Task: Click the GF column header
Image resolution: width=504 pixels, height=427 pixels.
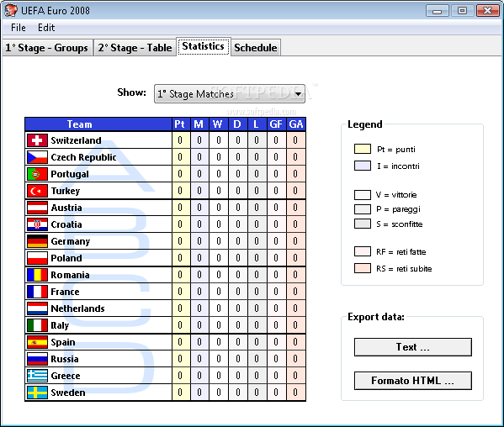Action: (x=276, y=124)
